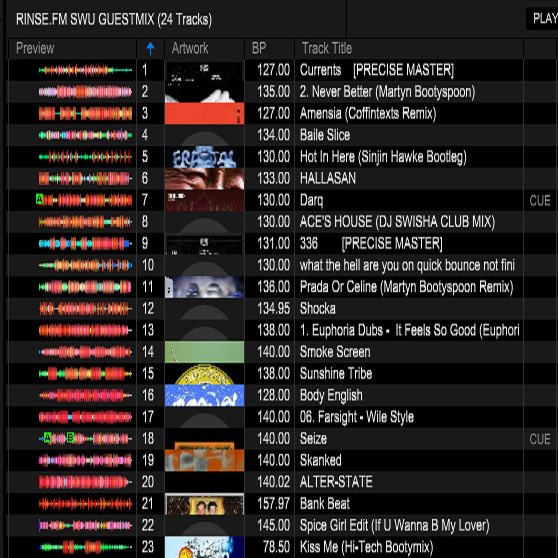
Task: Click the artwork thumbnail of Darq
Action: click(x=205, y=200)
